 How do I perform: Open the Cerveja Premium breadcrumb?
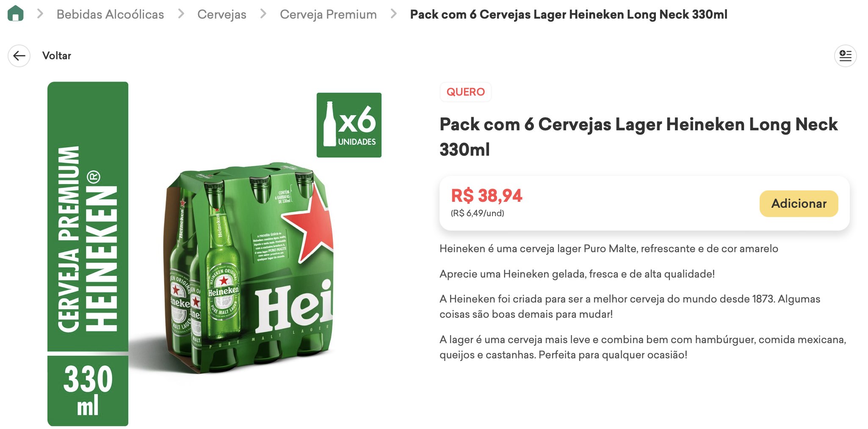coord(328,14)
